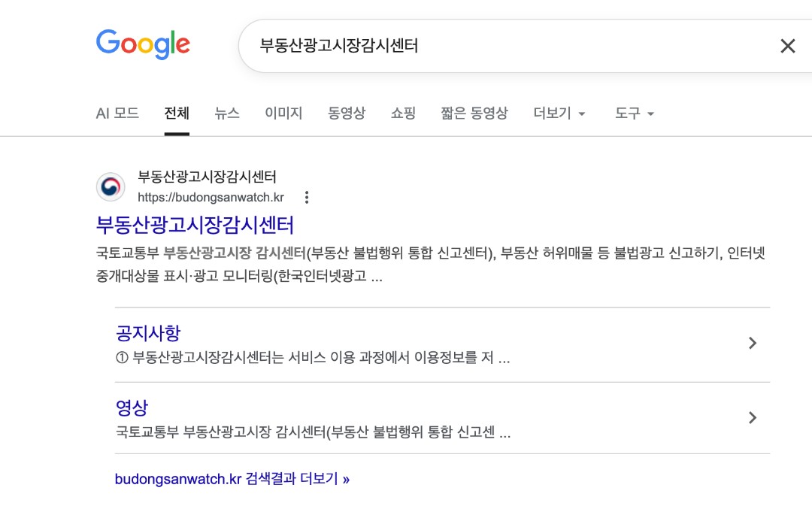
Task: Click into the search input field
Action: [x=507, y=46]
